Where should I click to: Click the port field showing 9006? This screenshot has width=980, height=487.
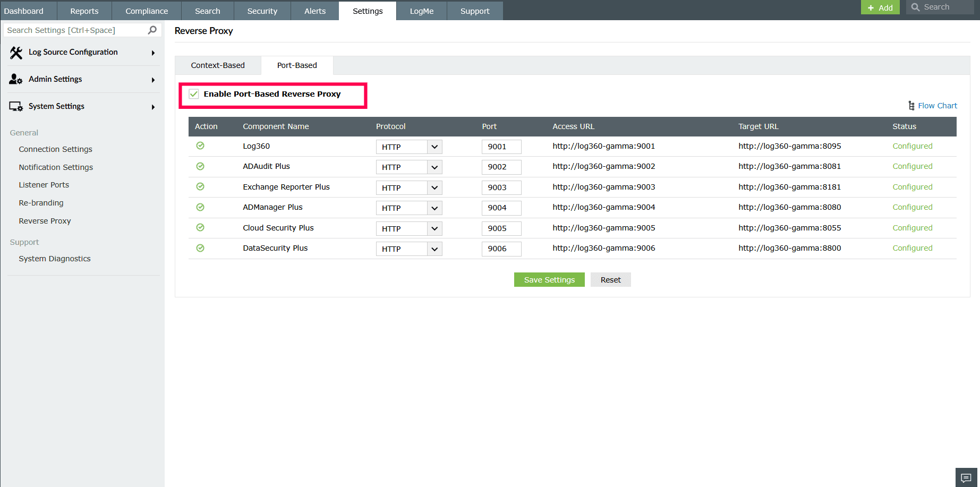click(x=501, y=249)
